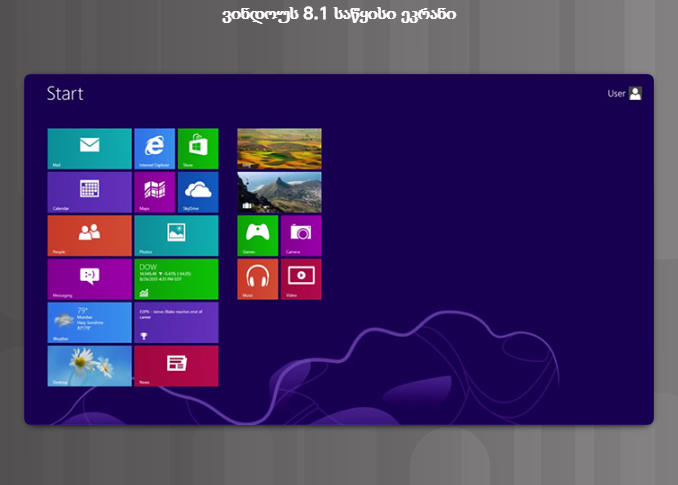The width and height of the screenshot is (678, 485).
Task: Open the Weather tile showing Mumbai
Action: click(x=89, y=323)
